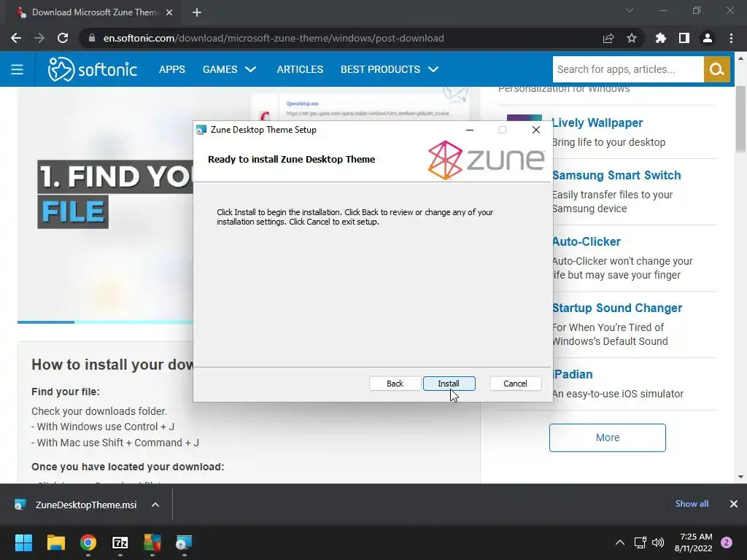747x560 pixels.
Task: Click the Zune logo in setup dialog
Action: pos(486,160)
